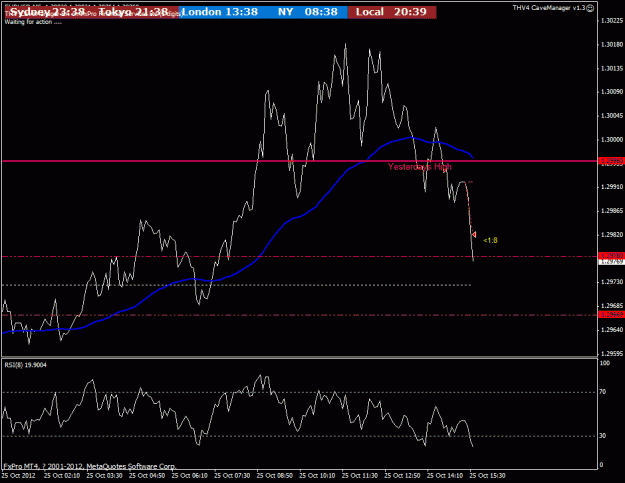Viewport: 625px width, 483px height.
Task: Click the '25 Oct 11:30' time axis label
Action: pos(360,476)
